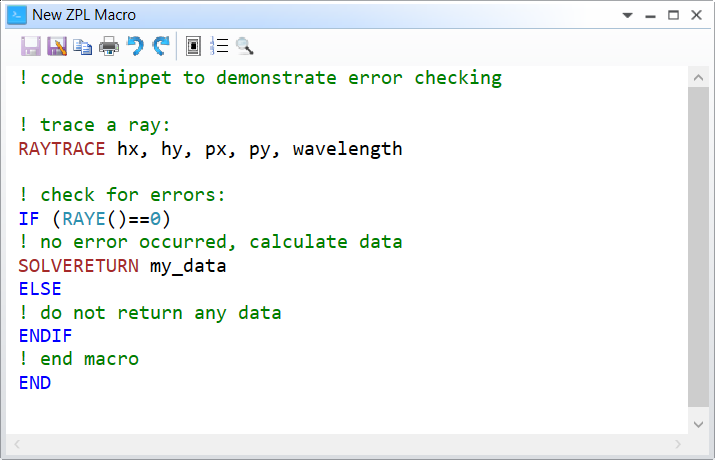Viewport: 715px width, 460px height.
Task: Close the New ZPL Macro window
Action: pos(696,15)
